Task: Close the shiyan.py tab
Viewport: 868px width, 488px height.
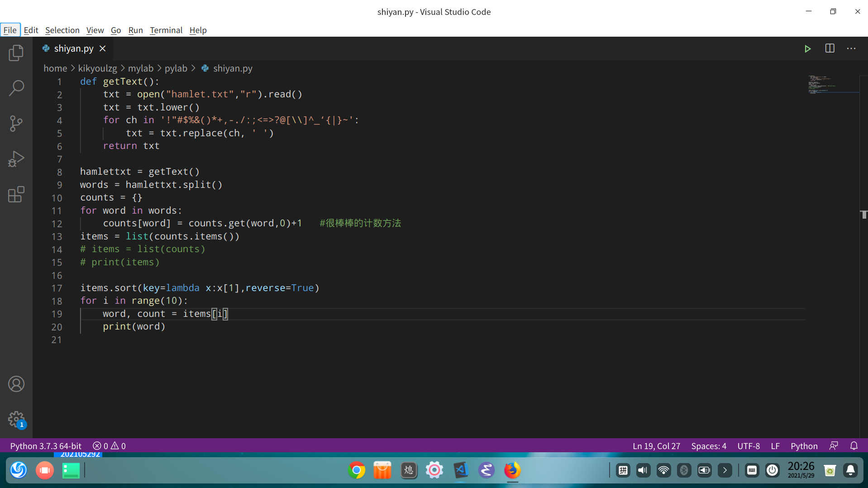Action: [103, 48]
